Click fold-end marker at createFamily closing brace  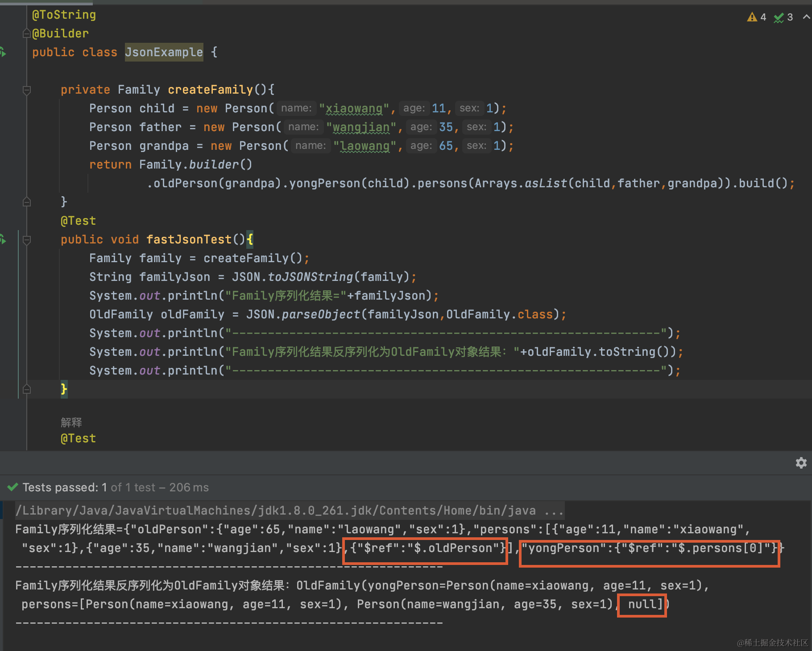(27, 202)
